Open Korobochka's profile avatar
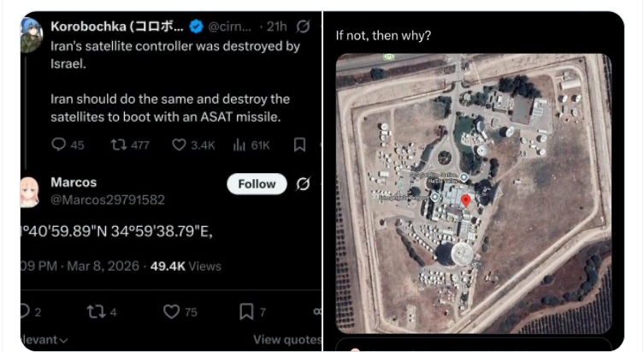Viewport: 644px width, 352px height. (31, 34)
